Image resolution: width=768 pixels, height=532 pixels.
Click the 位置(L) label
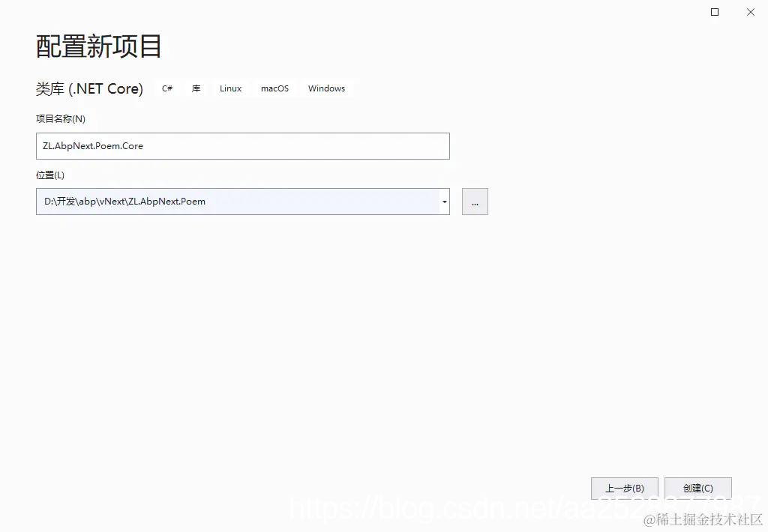click(50, 175)
